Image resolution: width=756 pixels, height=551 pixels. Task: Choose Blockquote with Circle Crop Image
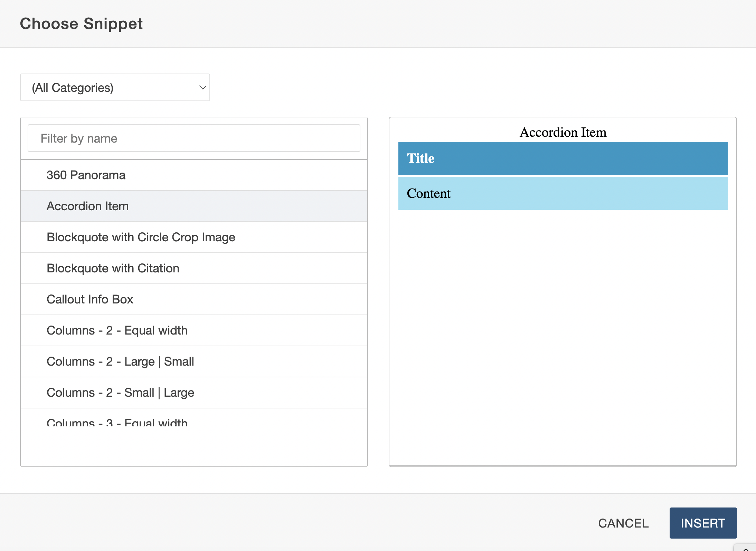pyautogui.click(x=141, y=237)
